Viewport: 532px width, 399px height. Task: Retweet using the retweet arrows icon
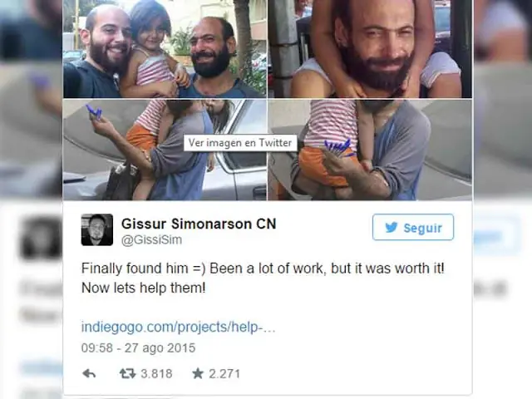[x=127, y=373]
